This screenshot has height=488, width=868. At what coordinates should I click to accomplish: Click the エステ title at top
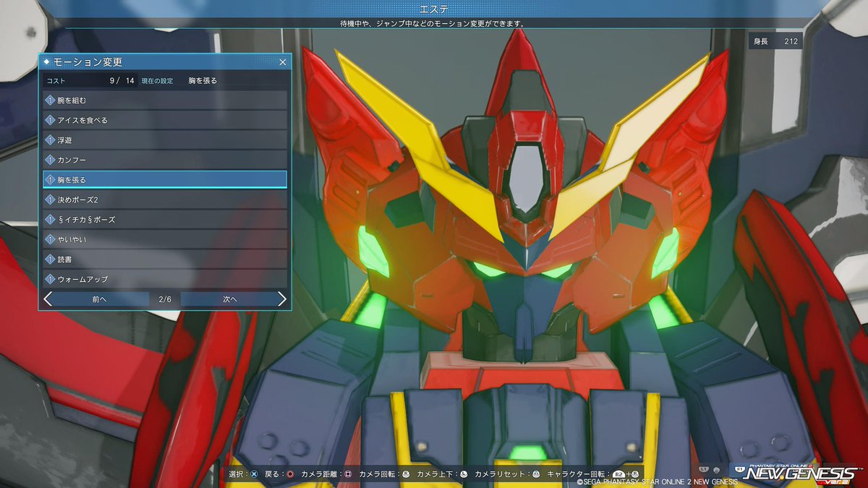click(x=434, y=9)
